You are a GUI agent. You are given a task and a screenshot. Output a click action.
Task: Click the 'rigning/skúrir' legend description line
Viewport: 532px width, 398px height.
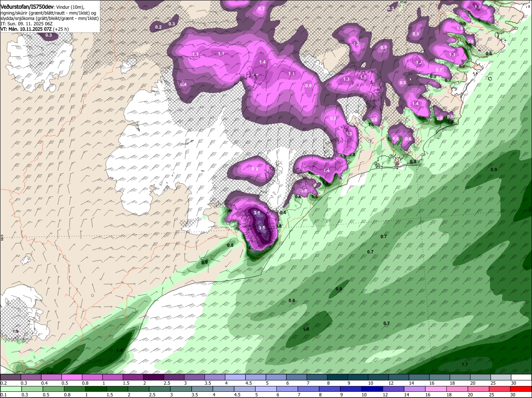(48, 12)
